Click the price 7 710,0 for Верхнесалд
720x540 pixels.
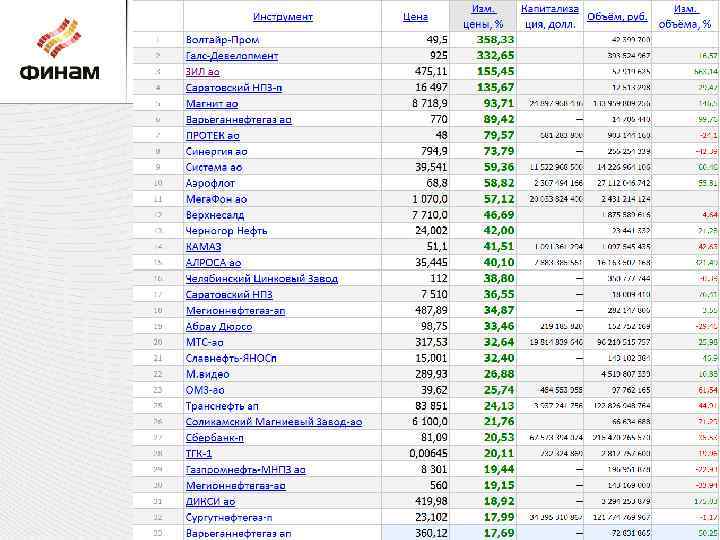[x=430, y=215]
